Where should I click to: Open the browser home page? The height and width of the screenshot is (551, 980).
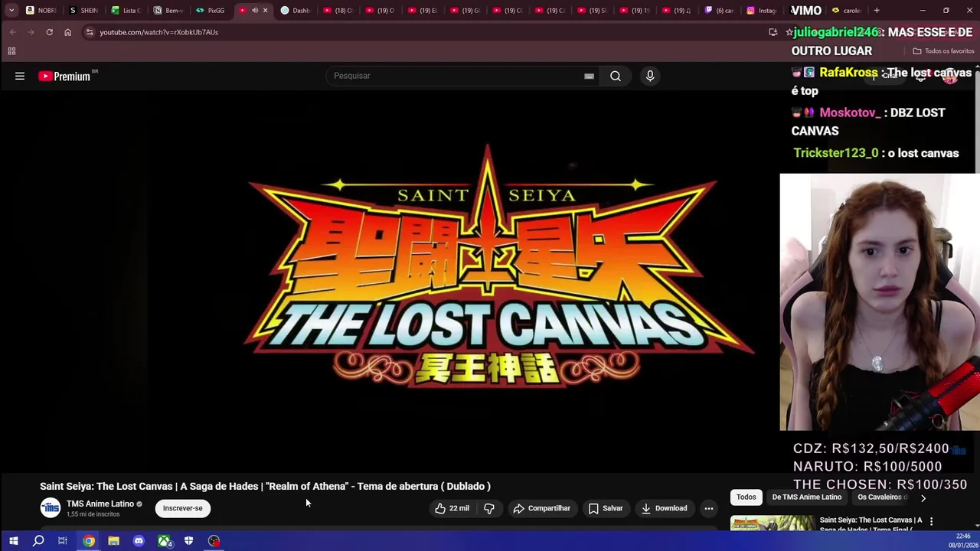pos(67,32)
